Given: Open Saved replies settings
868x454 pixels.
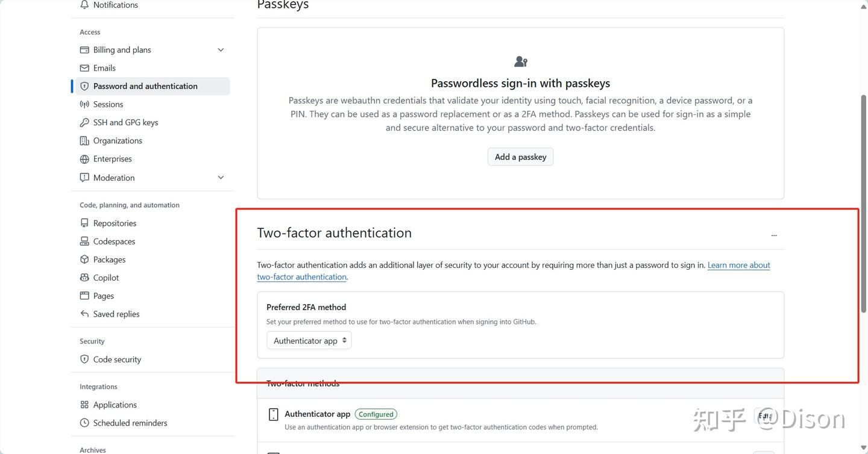Looking at the screenshot, I should (116, 314).
